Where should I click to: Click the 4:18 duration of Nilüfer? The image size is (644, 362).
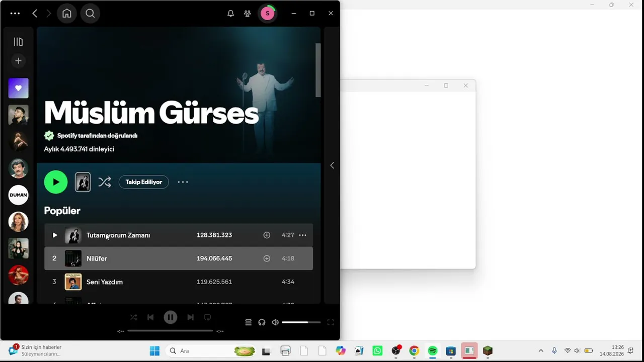288,258
